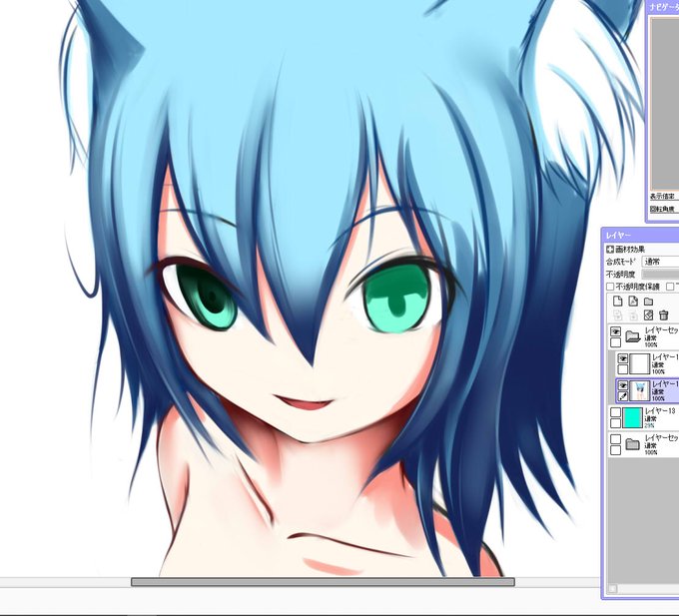Select the white thumbnail layer
Screen dimensions: 679x616
click(x=640, y=363)
